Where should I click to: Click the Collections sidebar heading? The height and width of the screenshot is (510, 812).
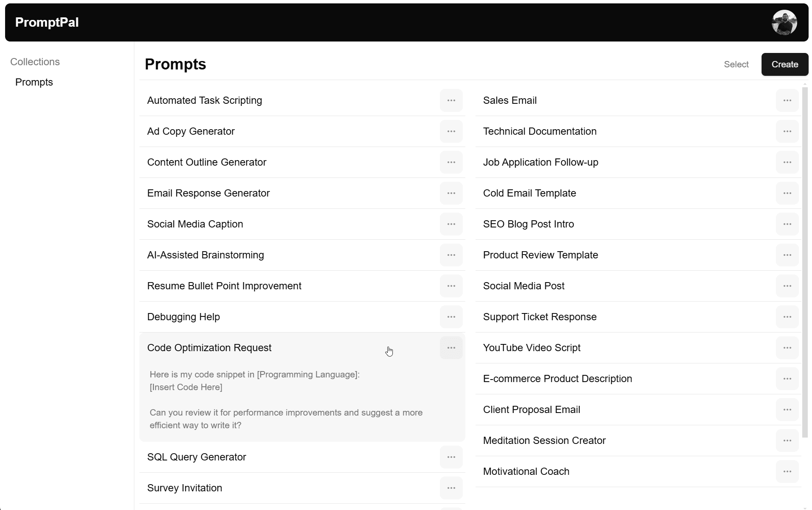35,62
